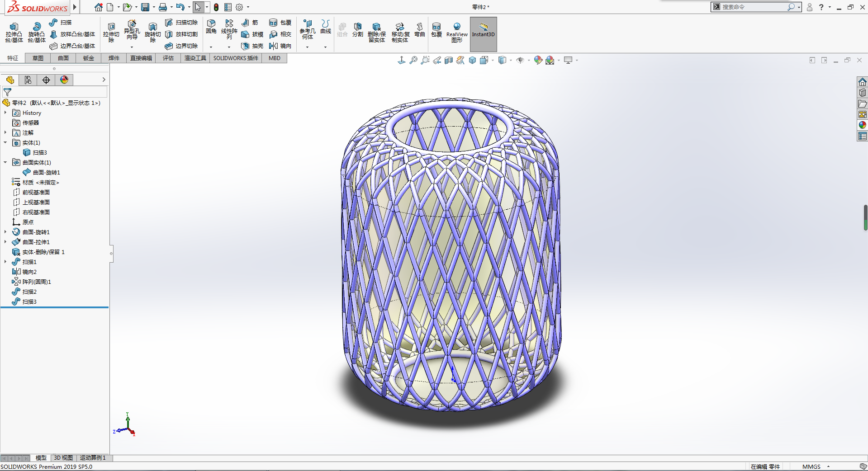Click the 扫描切除 swept cut tool
The width and height of the screenshot is (868, 471).
pyautogui.click(x=181, y=22)
